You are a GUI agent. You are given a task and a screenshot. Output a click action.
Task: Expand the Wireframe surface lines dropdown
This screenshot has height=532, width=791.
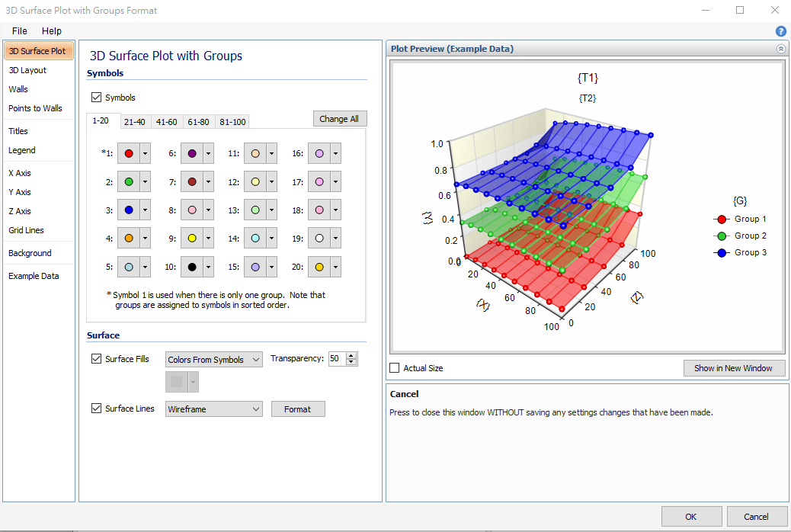213,409
